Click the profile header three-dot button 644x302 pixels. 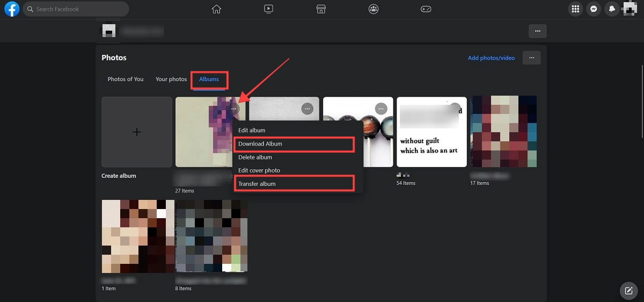tap(538, 31)
